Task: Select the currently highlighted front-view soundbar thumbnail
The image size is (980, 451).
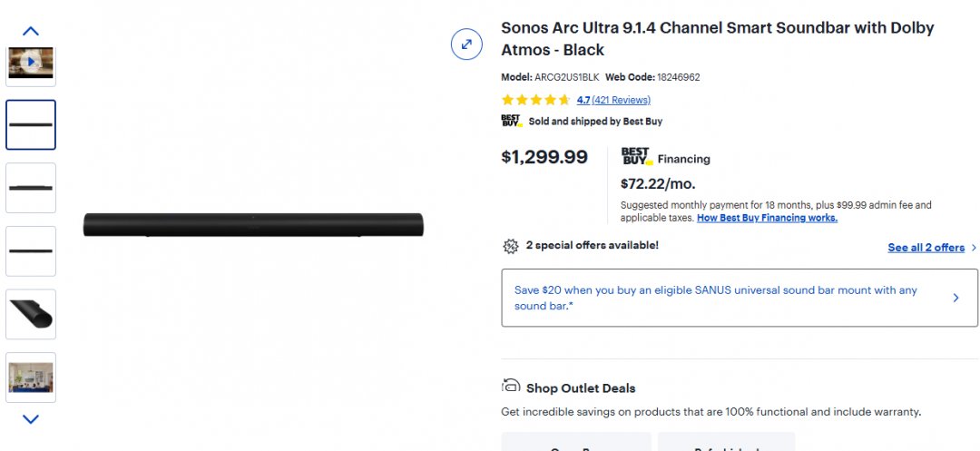Action: 31,124
